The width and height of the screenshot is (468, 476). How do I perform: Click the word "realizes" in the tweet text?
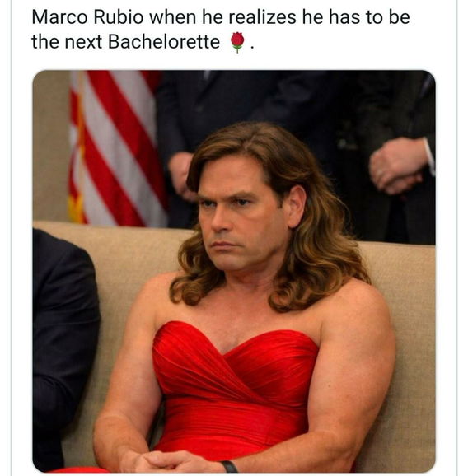(262, 17)
